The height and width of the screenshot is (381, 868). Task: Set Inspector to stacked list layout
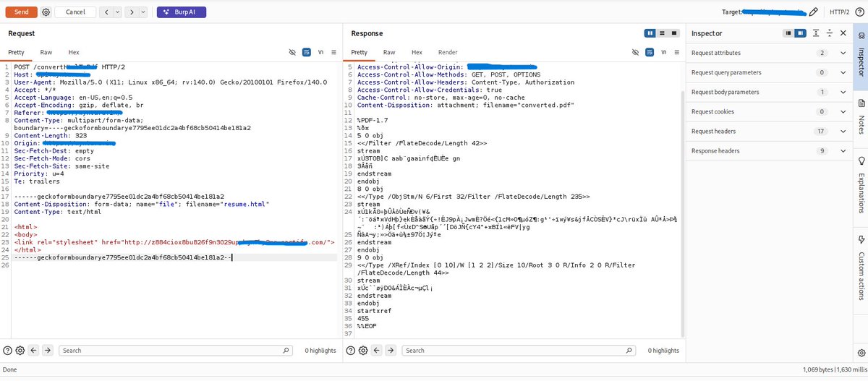click(788, 33)
